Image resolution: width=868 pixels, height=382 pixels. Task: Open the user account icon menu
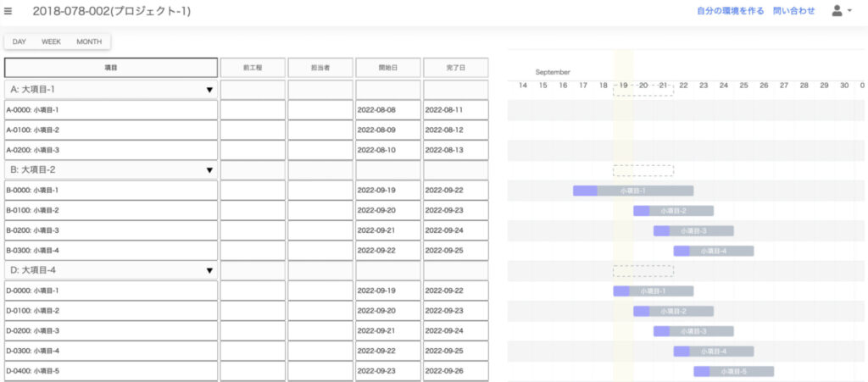pos(842,10)
